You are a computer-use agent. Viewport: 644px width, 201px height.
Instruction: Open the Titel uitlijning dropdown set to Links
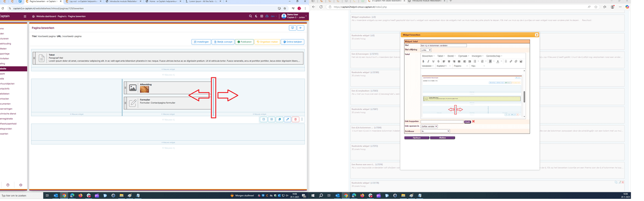point(426,50)
